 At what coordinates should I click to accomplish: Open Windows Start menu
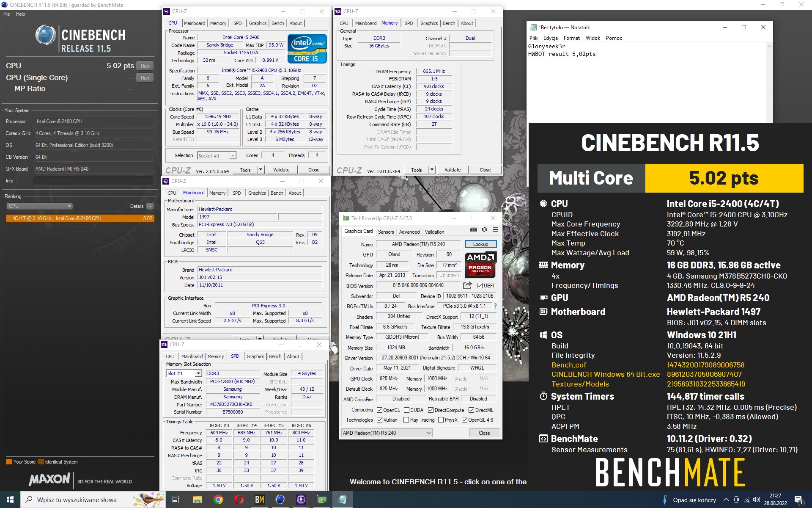10,500
